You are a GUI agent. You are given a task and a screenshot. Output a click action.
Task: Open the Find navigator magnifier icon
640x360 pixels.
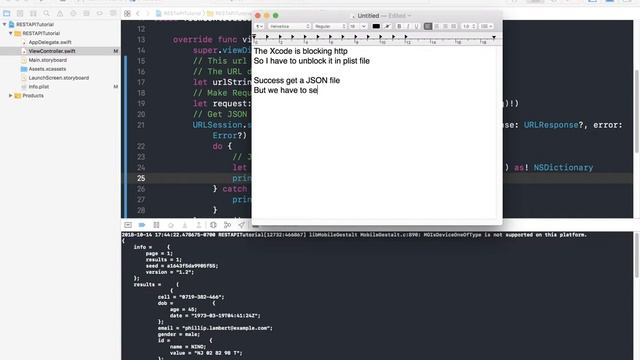pyautogui.click(x=47, y=13)
